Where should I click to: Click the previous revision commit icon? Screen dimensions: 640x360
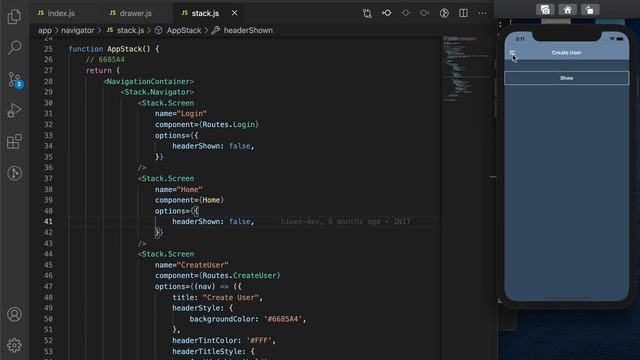coord(386,13)
